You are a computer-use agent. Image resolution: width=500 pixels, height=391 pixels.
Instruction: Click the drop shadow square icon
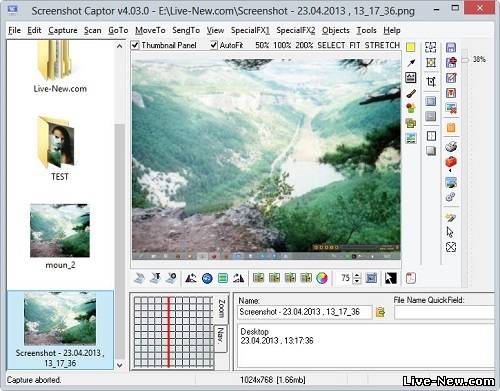pyautogui.click(x=431, y=151)
